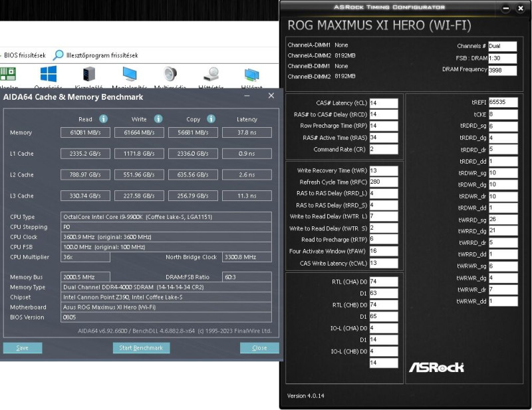Click the Memory Bus 2000.5 MHz value
The image size is (532, 410).
tap(86, 277)
